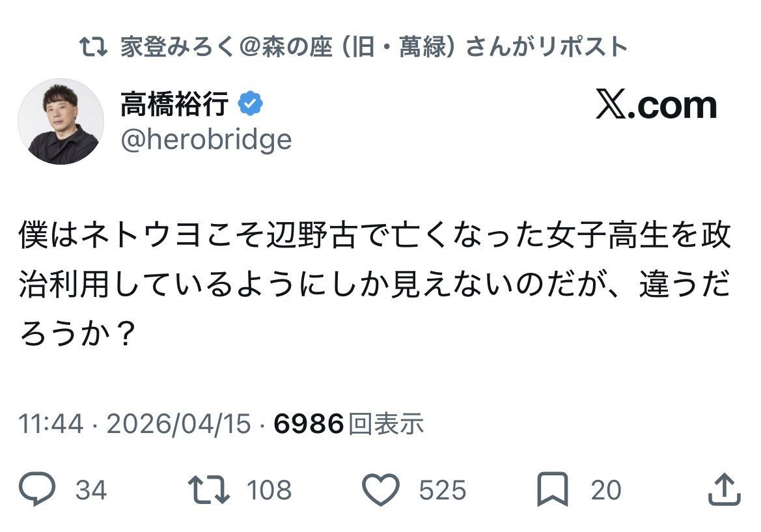Click the X.com logo
Viewport: 761px width, 532px height.
[x=656, y=106]
